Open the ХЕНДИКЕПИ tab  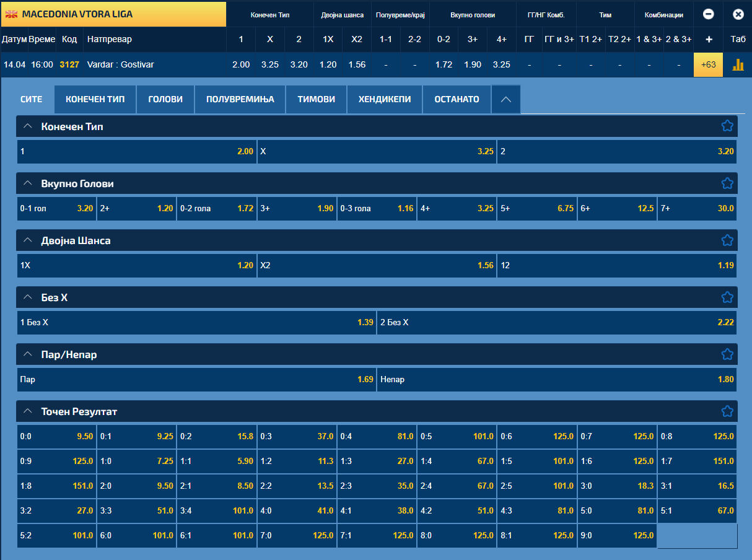coord(385,99)
